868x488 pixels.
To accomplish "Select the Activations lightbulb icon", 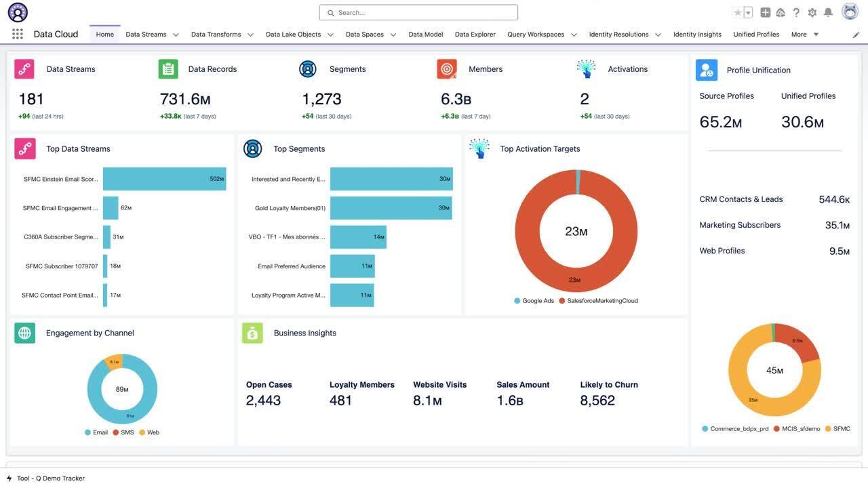I will pyautogui.click(x=586, y=68).
